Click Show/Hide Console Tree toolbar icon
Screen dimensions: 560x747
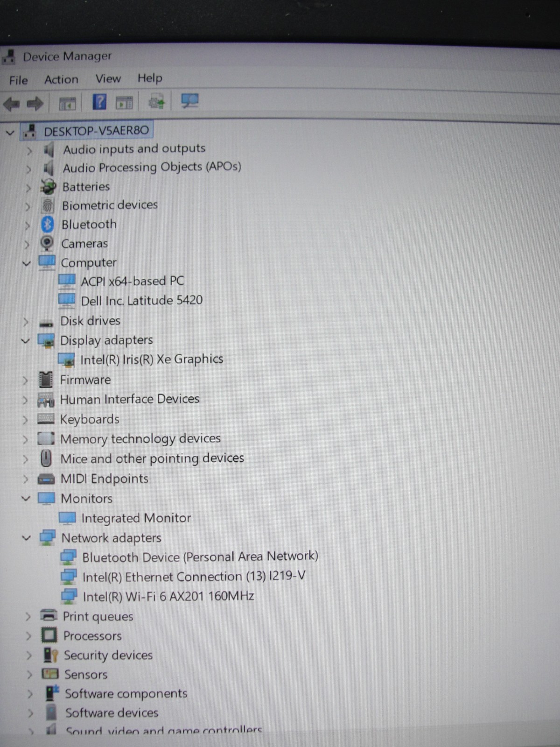[67, 103]
